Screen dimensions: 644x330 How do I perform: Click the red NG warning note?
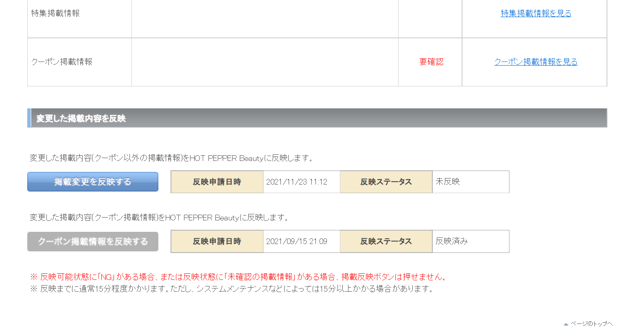[239, 277]
